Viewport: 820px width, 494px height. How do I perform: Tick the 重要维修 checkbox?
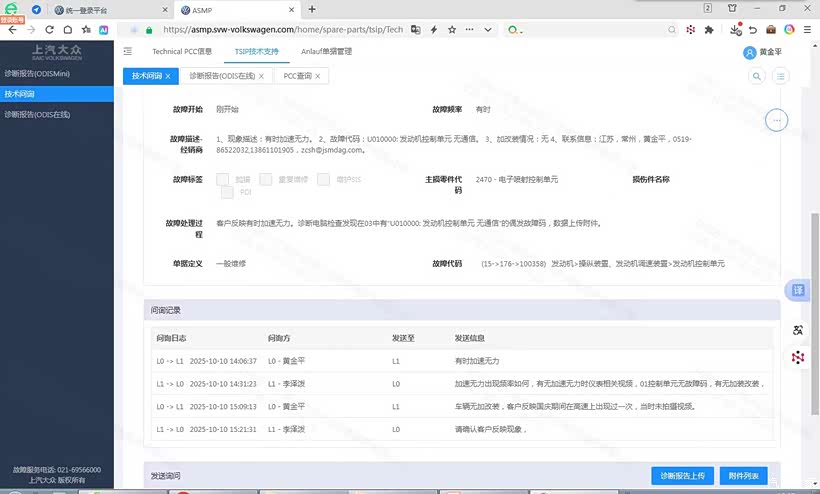point(266,180)
